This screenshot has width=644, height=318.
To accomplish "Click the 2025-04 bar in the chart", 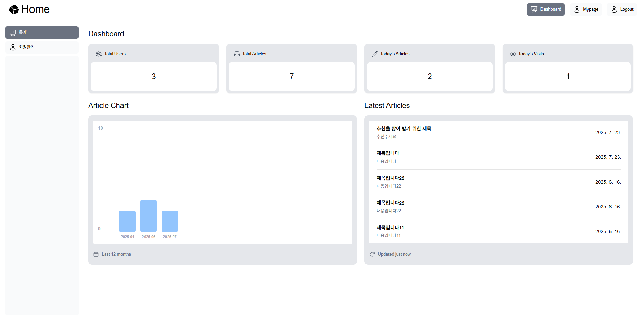I will (127, 221).
